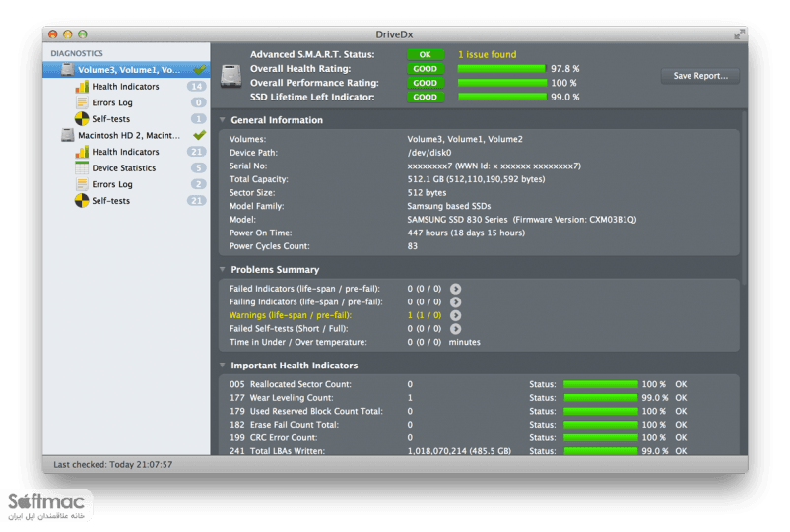The image size is (790, 532).
Task: Click '447 hours (18 days 15 hours)' value
Action: tap(466, 233)
